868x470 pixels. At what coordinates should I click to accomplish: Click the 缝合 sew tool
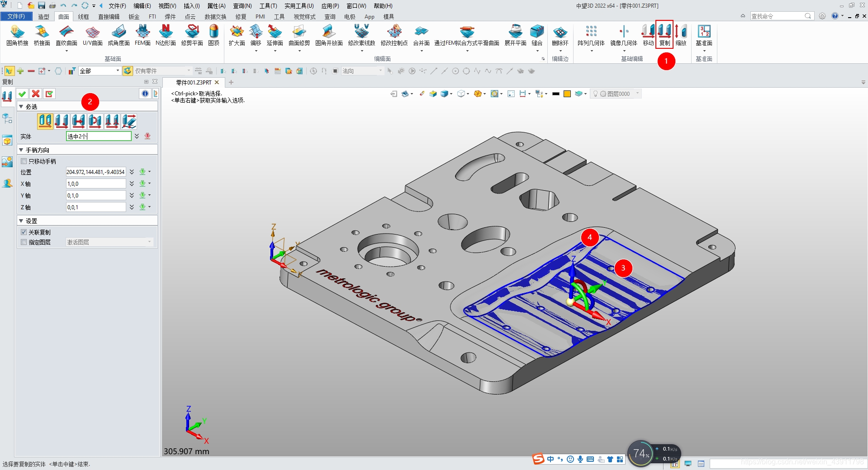537,35
